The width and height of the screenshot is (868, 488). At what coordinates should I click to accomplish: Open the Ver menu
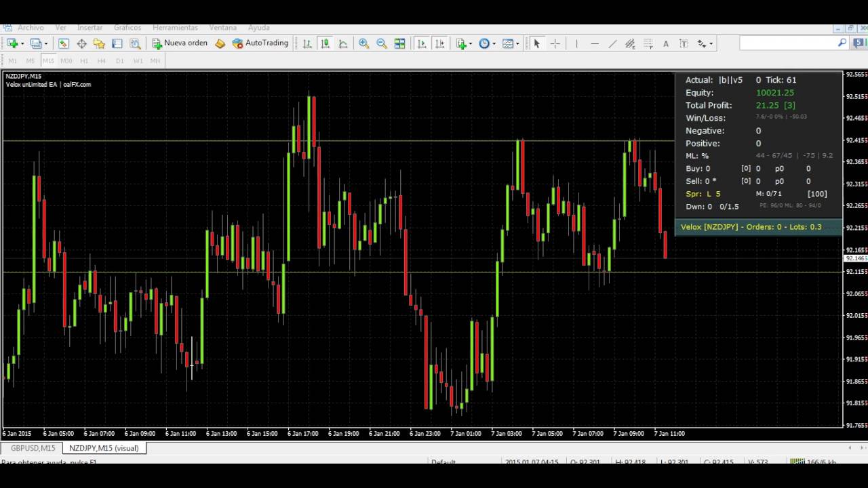[x=61, y=28]
